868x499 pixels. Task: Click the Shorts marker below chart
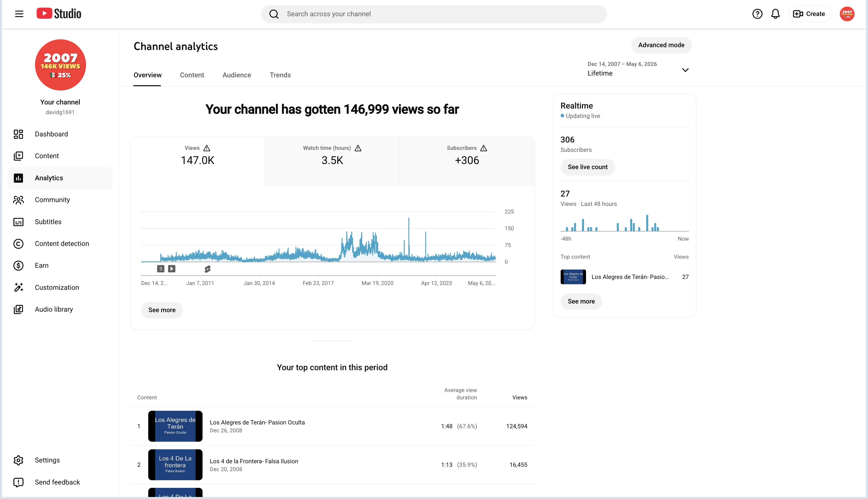coord(208,269)
